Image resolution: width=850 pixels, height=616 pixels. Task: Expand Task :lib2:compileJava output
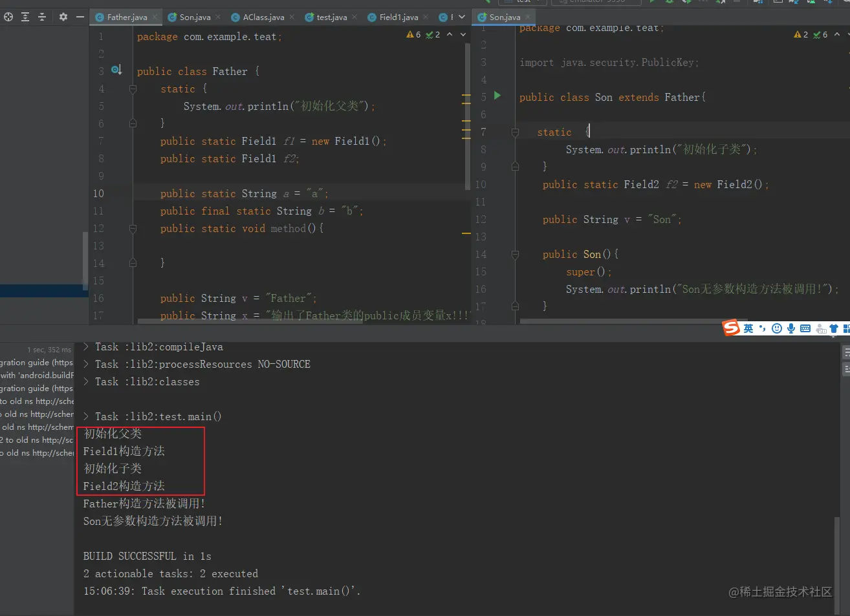(x=86, y=347)
